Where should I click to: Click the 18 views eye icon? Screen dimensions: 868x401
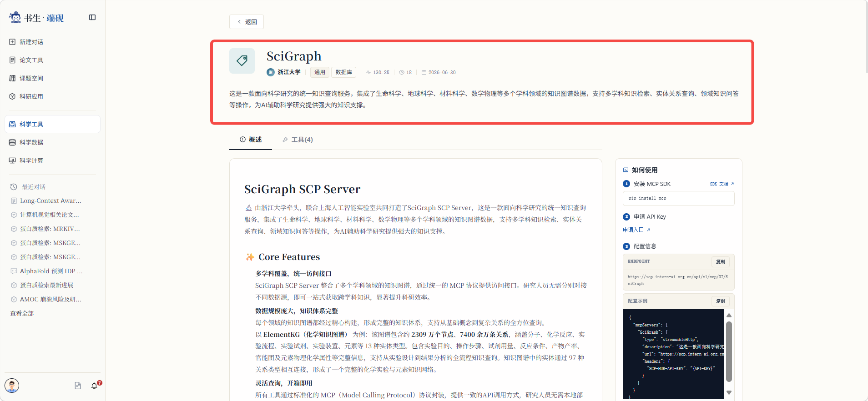402,72
